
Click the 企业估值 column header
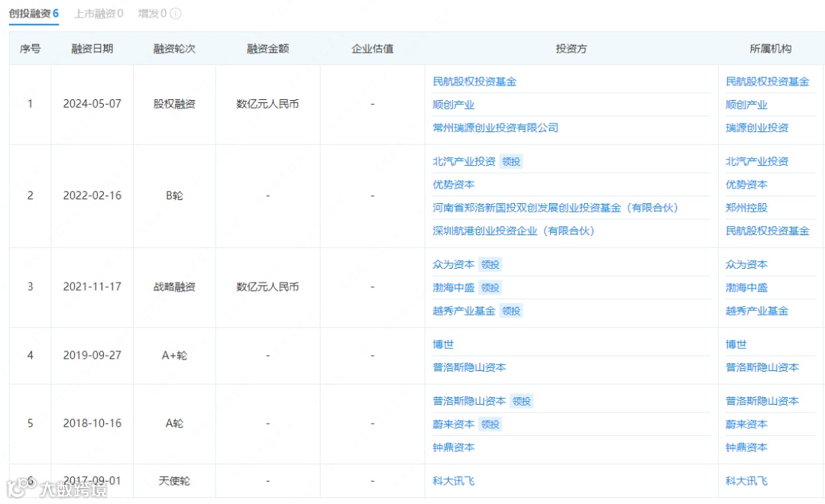pos(373,49)
